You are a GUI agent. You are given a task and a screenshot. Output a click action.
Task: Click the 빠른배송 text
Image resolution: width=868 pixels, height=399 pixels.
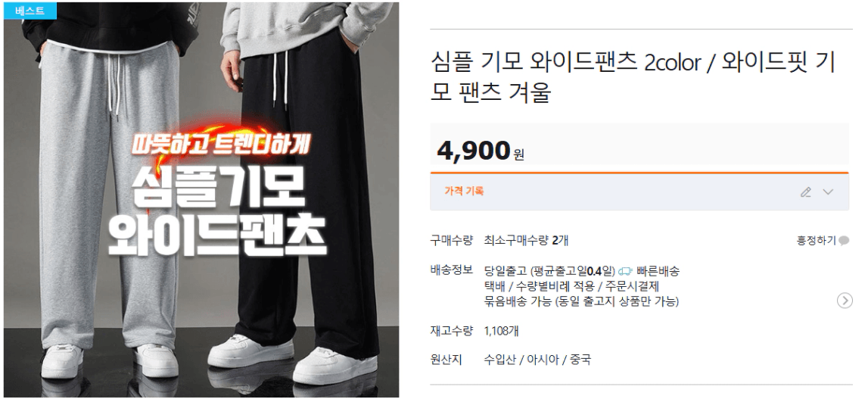pyautogui.click(x=658, y=272)
